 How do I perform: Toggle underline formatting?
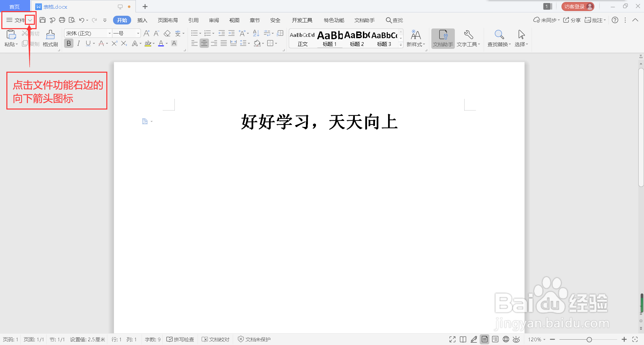click(x=88, y=43)
